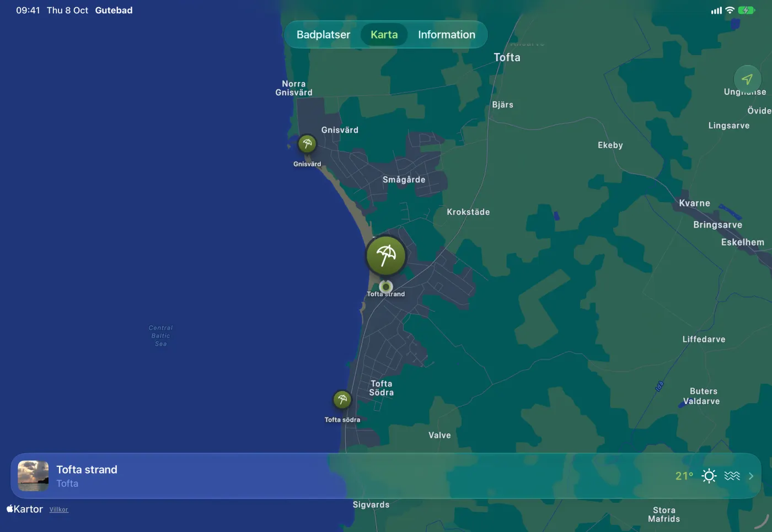Tap the Ekeby map label
The width and height of the screenshot is (772, 532).
point(610,145)
